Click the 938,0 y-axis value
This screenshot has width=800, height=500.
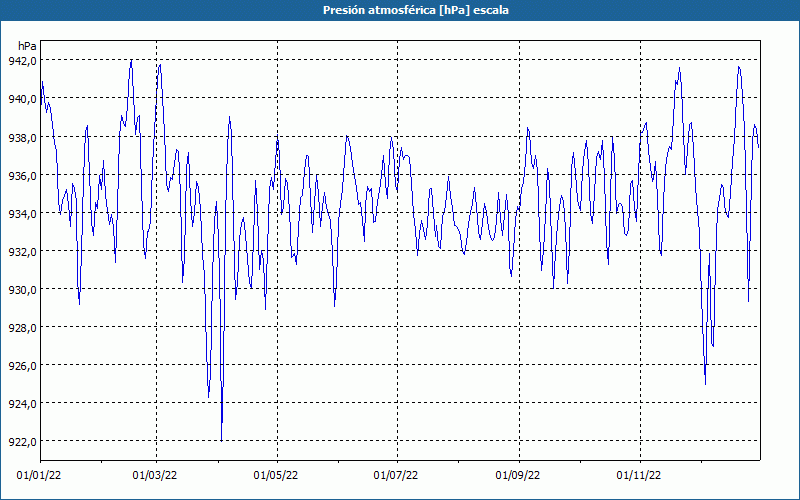coord(22,137)
